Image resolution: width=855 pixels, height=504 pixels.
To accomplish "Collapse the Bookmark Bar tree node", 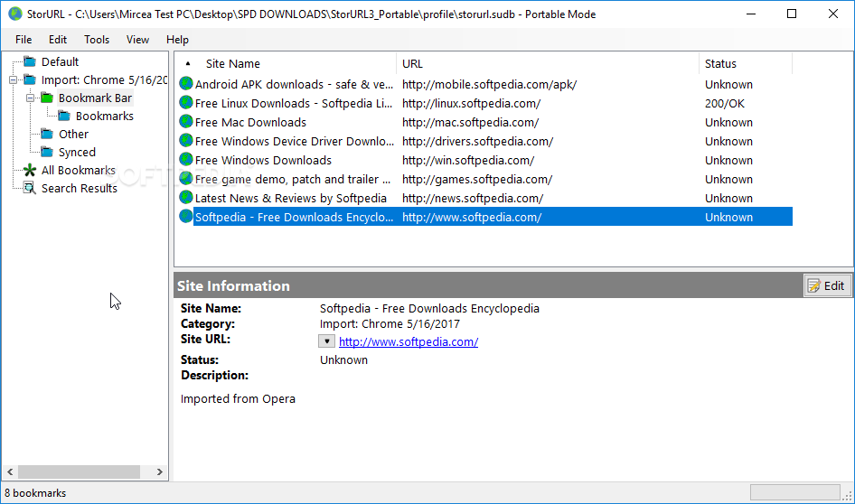I will click(31, 98).
